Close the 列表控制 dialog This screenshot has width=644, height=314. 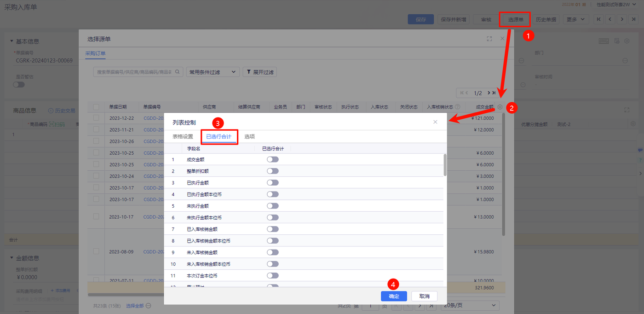(435, 122)
